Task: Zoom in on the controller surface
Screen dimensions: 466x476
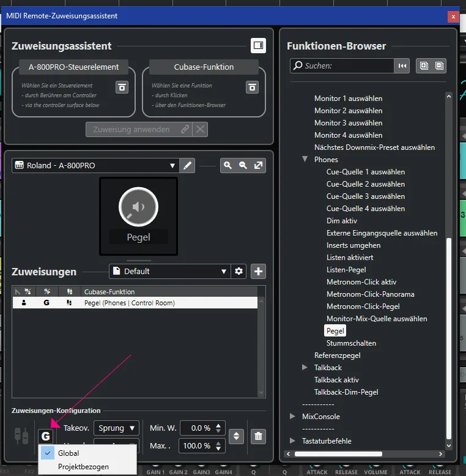Action: coord(228,165)
